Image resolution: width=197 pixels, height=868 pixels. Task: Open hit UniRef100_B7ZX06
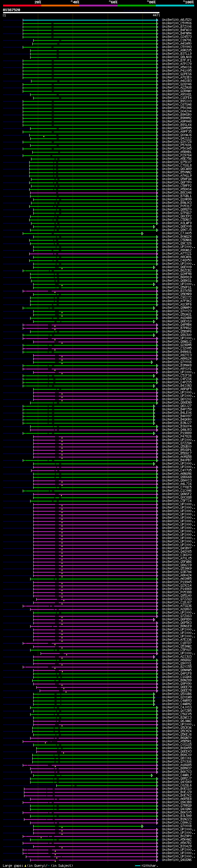(177, 26)
